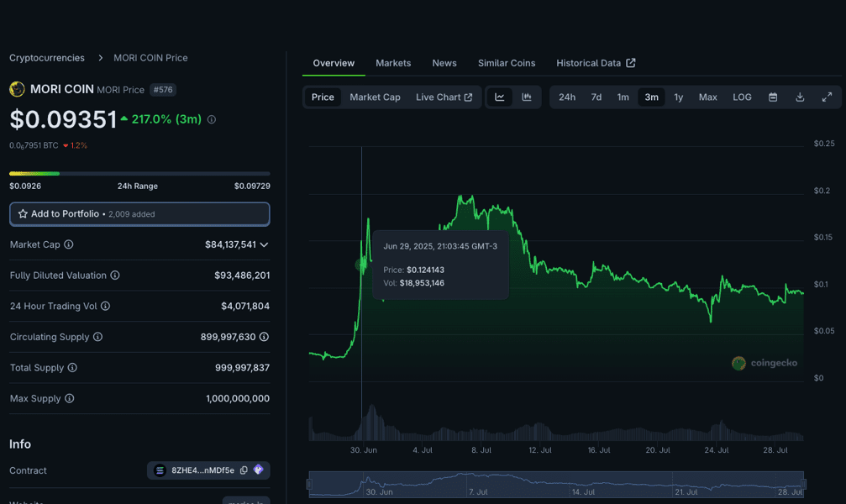Select the 1y time range
The height and width of the screenshot is (504, 846).
click(x=679, y=97)
